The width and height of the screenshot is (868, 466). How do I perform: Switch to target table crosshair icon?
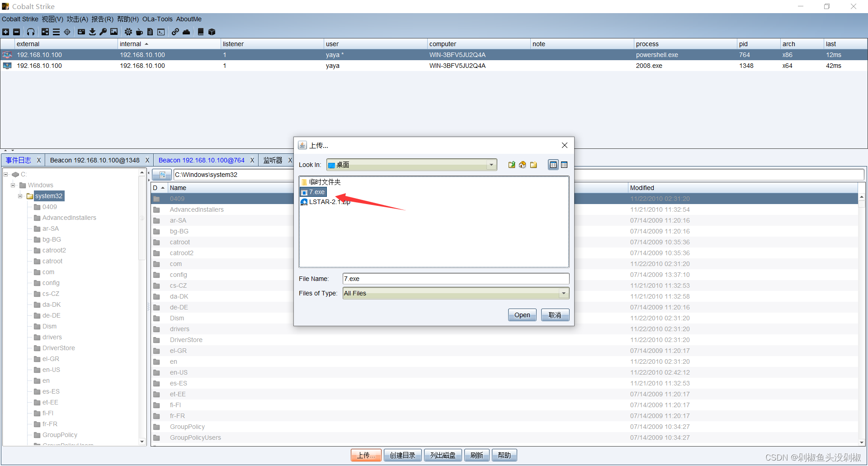pyautogui.click(x=67, y=32)
